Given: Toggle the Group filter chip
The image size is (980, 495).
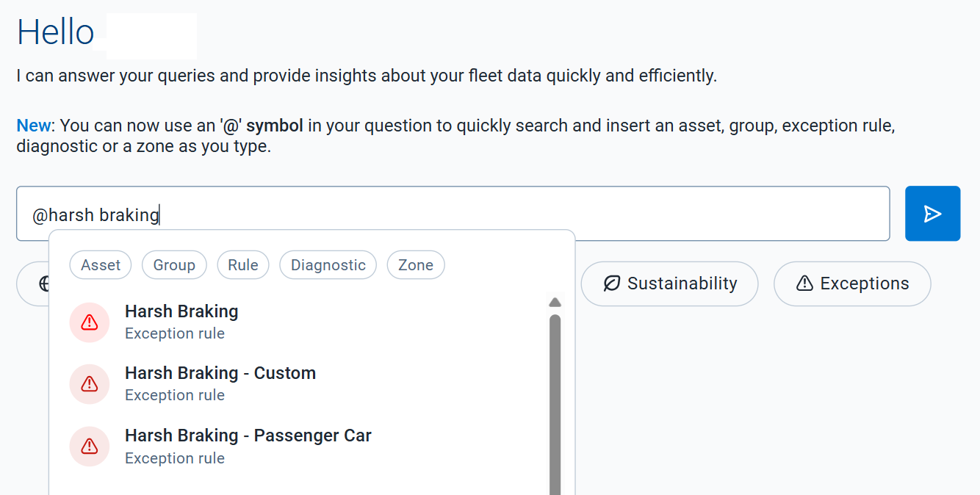Looking at the screenshot, I should (174, 265).
